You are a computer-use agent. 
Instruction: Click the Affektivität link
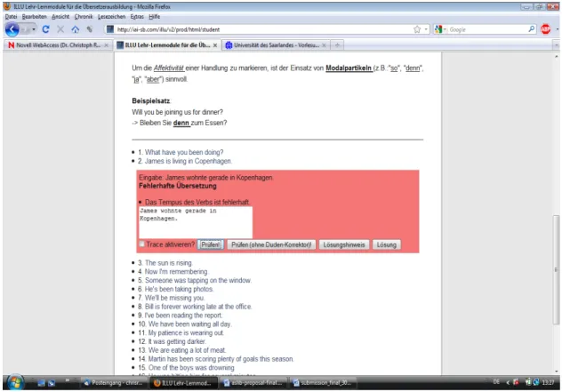pyautogui.click(x=169, y=68)
